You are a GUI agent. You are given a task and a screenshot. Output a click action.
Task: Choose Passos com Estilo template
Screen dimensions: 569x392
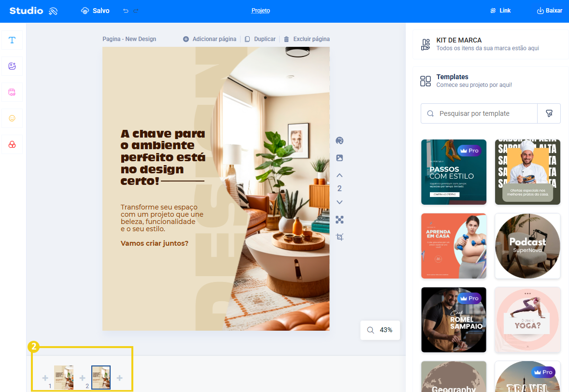(x=454, y=172)
